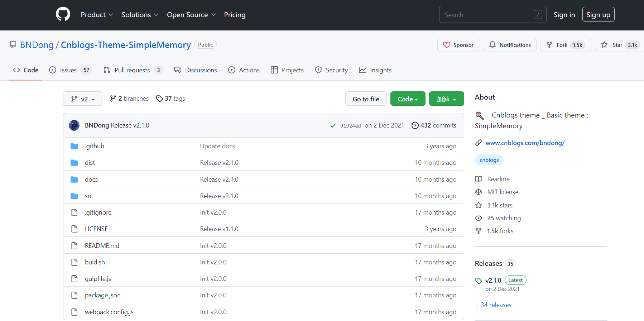The image size is (644, 321).
Task: Expand the Open Source menu
Action: (191, 15)
